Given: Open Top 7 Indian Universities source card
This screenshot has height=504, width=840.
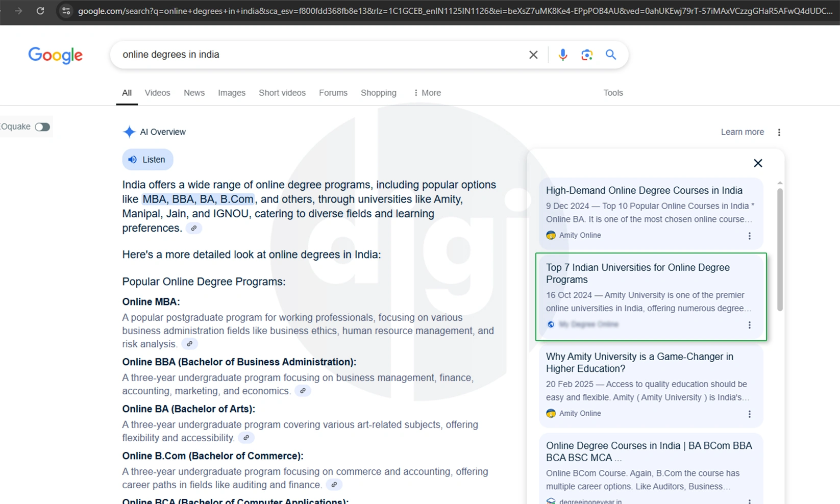Looking at the screenshot, I should (x=637, y=273).
